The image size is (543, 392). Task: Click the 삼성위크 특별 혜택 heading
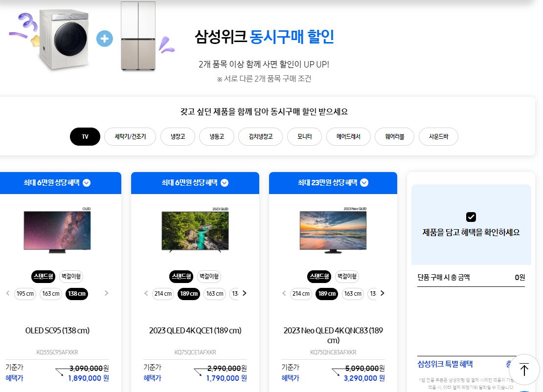point(445,364)
